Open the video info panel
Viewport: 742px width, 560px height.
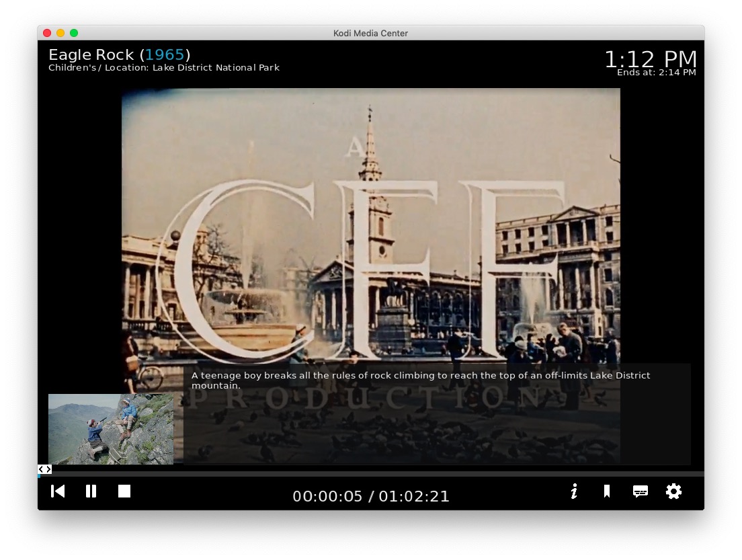point(573,491)
